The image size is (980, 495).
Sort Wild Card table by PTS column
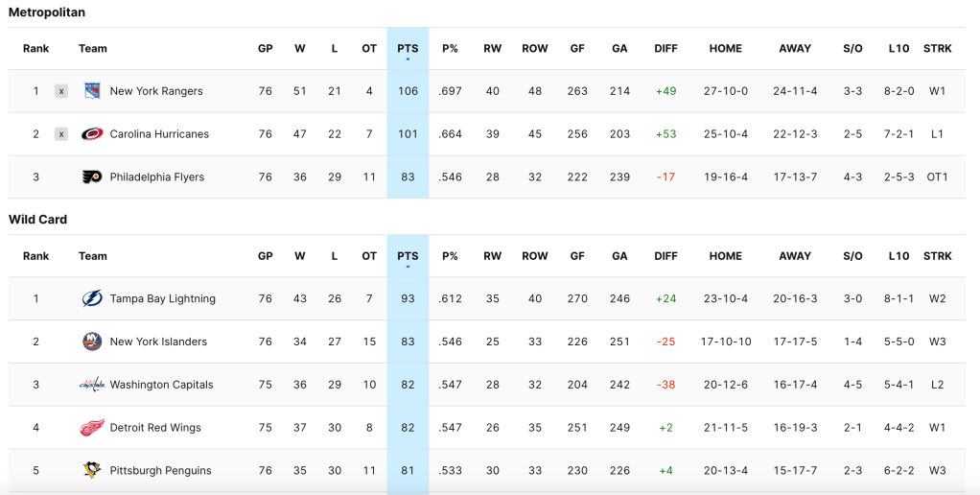(408, 256)
